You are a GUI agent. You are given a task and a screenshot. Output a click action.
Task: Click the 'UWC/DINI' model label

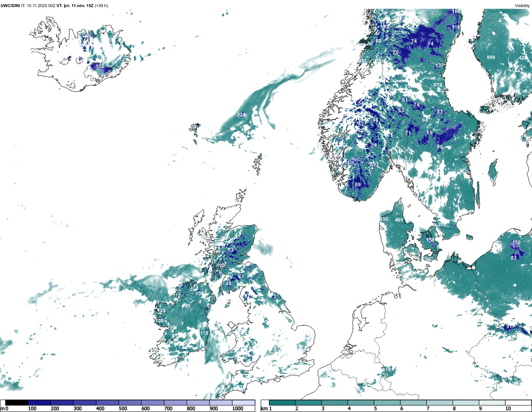(x=10, y=5)
